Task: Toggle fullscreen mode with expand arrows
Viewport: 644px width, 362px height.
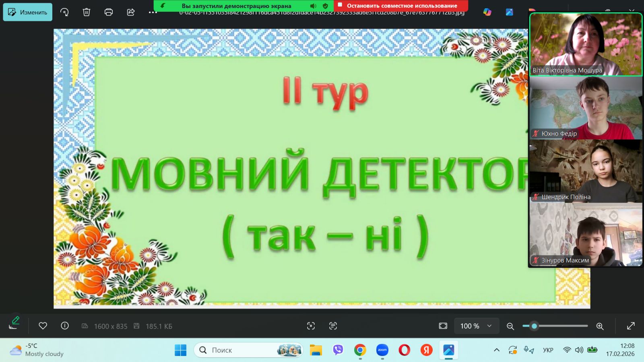Action: tap(631, 326)
